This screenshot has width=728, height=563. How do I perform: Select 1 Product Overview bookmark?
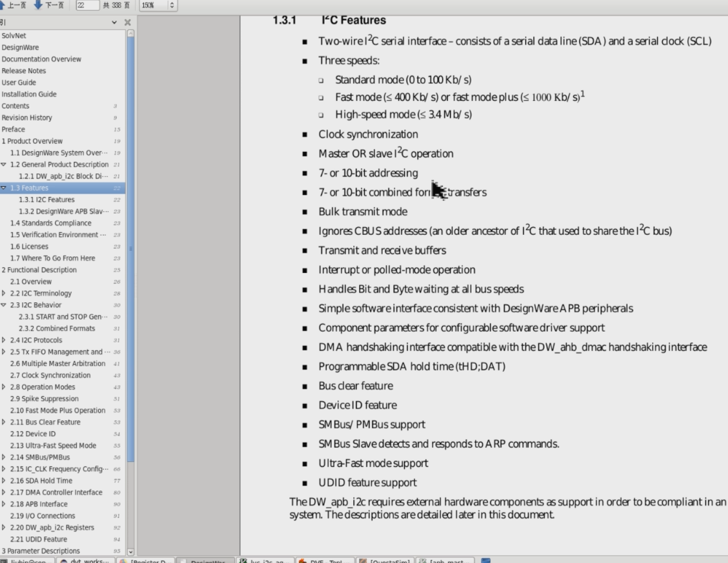click(x=32, y=141)
